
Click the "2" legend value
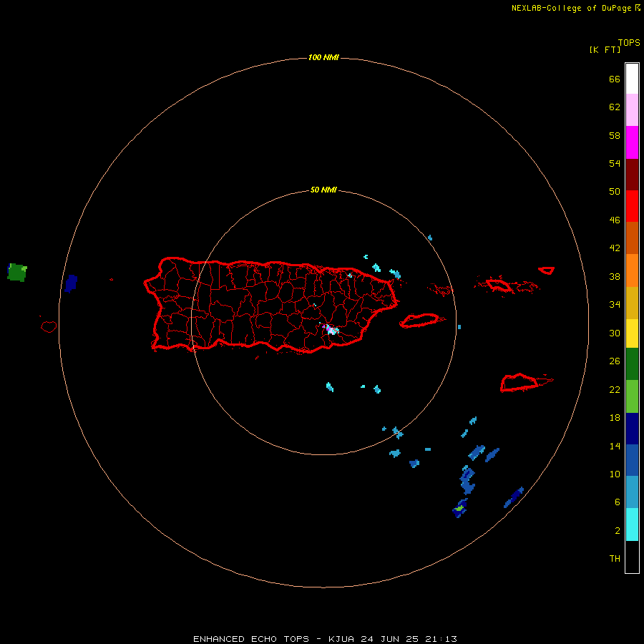point(618,531)
